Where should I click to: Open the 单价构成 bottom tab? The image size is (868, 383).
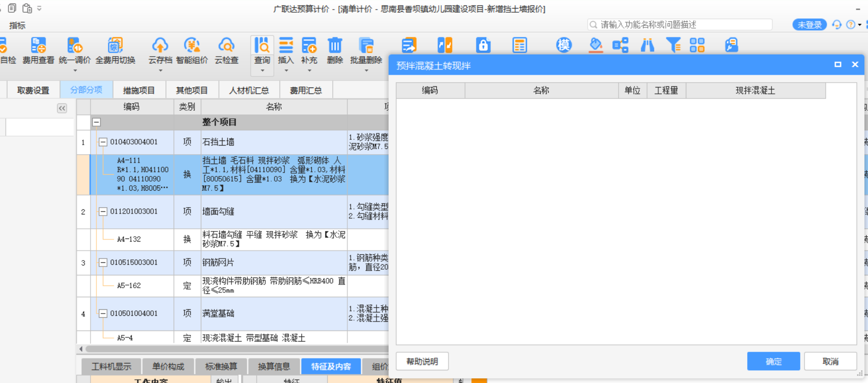coord(168,367)
